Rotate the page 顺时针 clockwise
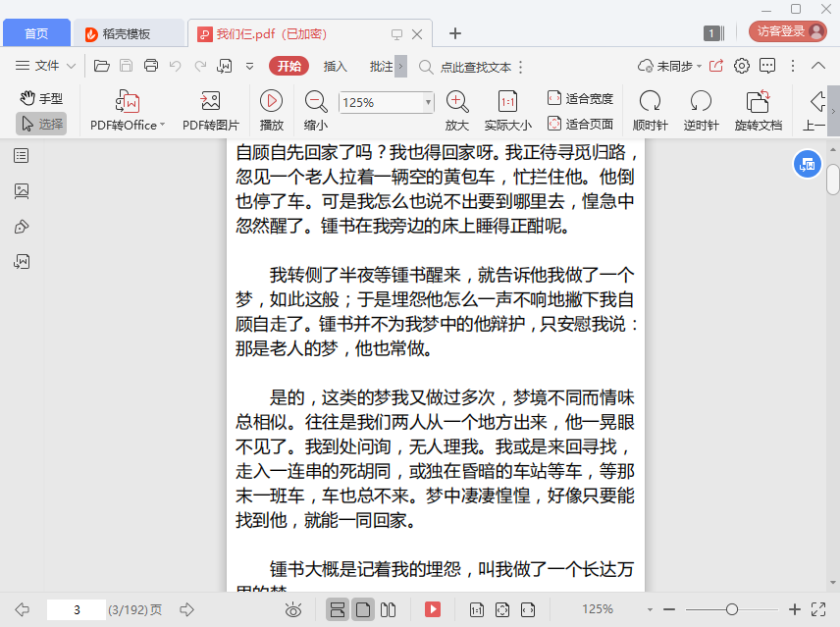This screenshot has height=627, width=840. point(650,111)
